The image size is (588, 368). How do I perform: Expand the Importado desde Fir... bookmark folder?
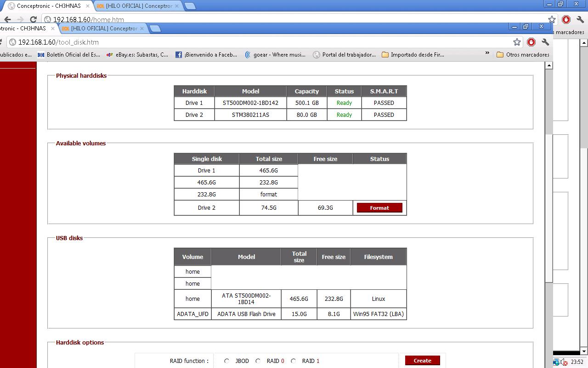coord(413,55)
